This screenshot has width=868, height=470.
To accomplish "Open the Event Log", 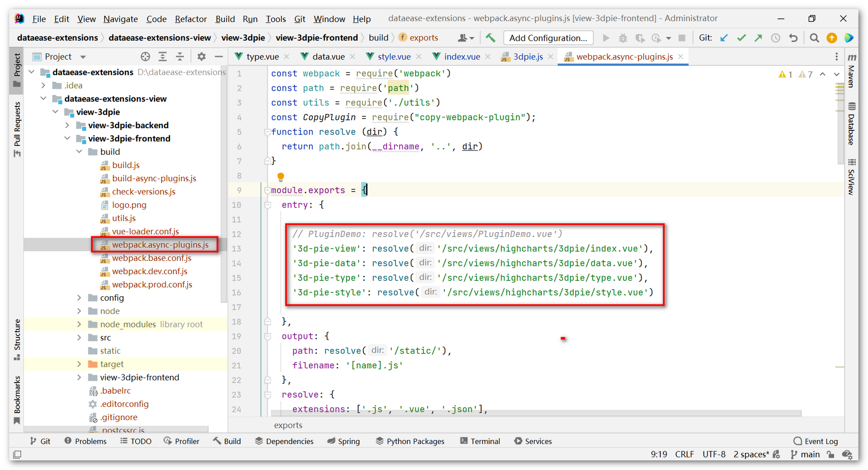I will point(815,441).
